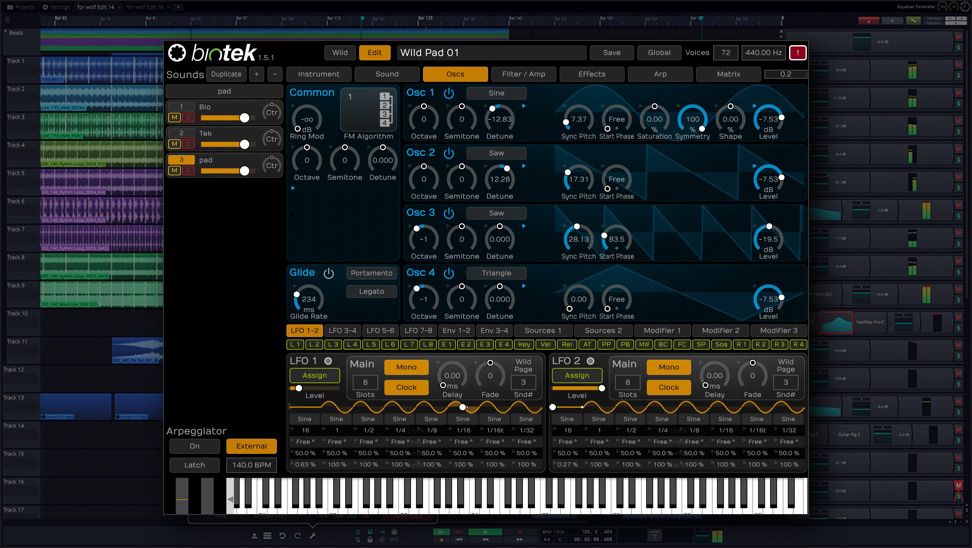Image resolution: width=972 pixels, height=548 pixels.
Task: Toggle the Osc 1 power icon
Action: point(449,93)
